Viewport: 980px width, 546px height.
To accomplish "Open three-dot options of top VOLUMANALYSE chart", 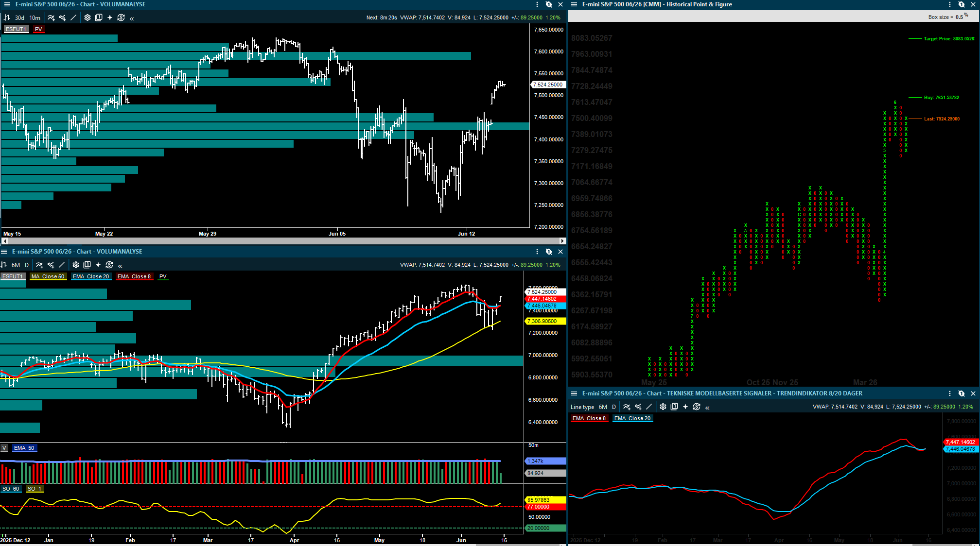I will [x=537, y=4].
